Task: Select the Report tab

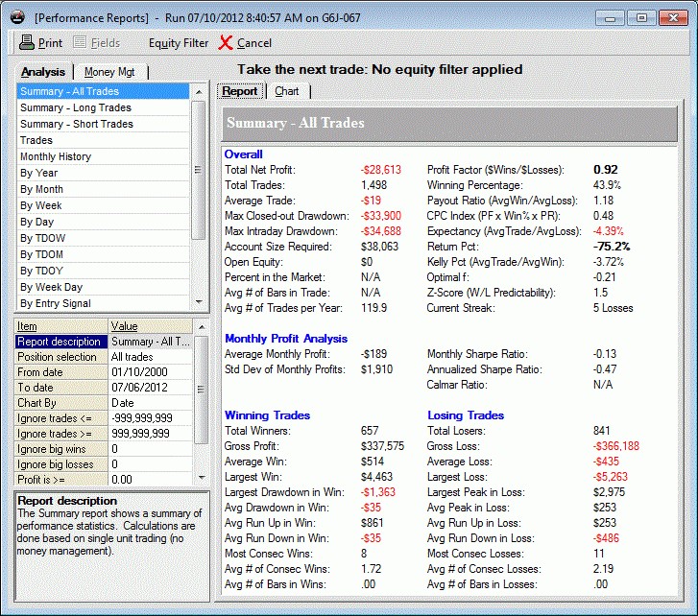Action: point(240,91)
